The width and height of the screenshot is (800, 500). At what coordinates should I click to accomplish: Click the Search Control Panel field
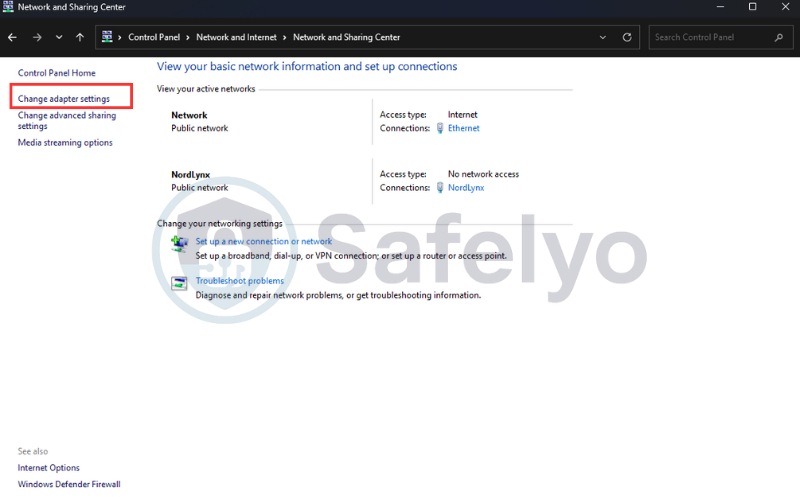(x=720, y=37)
